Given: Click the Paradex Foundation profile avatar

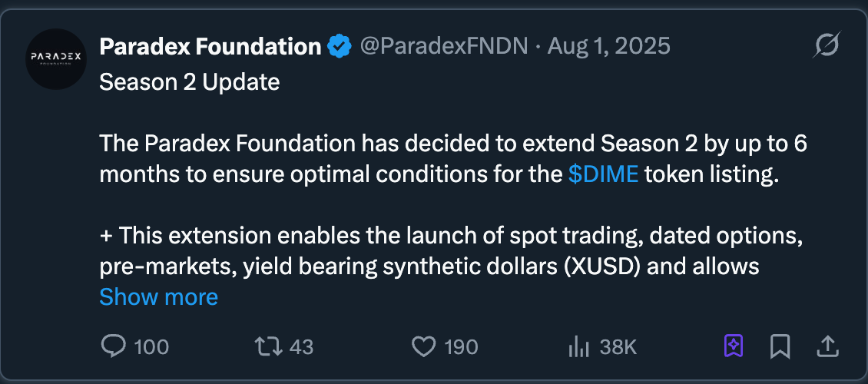Looking at the screenshot, I should click(x=55, y=59).
